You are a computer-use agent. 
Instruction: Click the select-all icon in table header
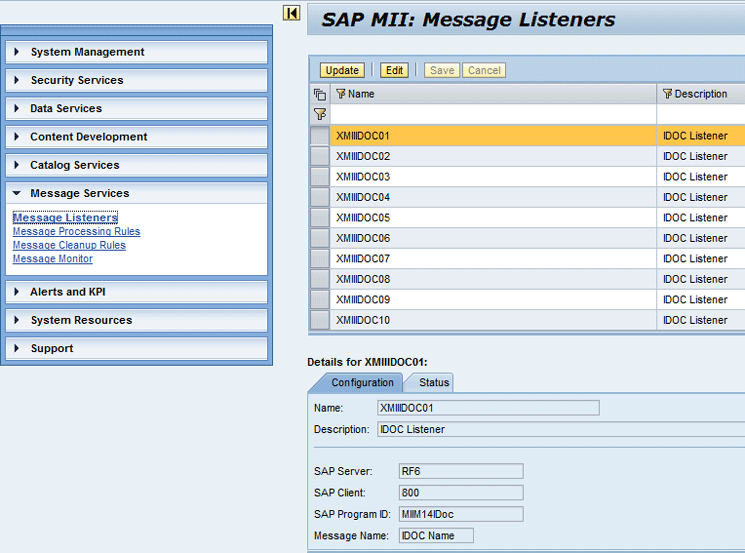[x=320, y=94]
